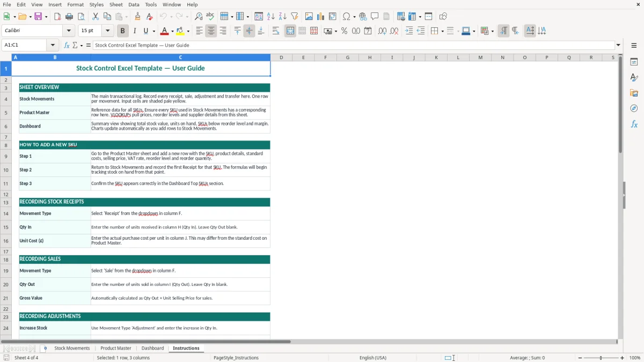This screenshot has width=644, height=362.
Task: Click Format as Date icon
Action: click(x=368, y=31)
